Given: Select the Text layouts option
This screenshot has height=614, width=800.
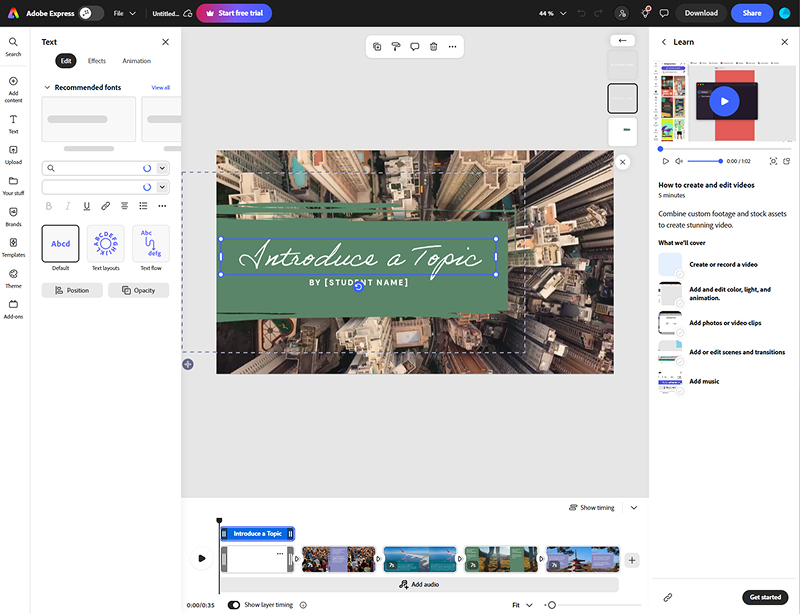Looking at the screenshot, I should coord(105,243).
